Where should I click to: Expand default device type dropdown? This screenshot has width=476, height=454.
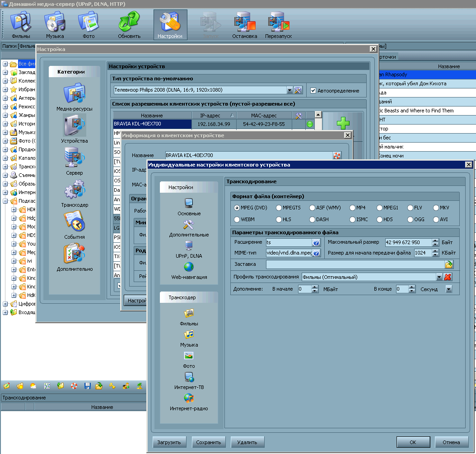click(x=289, y=90)
